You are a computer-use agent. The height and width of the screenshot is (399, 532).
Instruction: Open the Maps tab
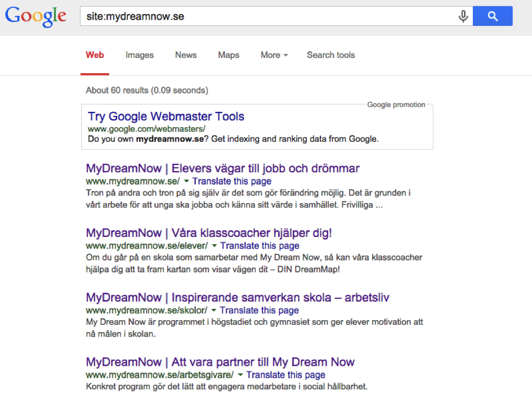click(229, 55)
